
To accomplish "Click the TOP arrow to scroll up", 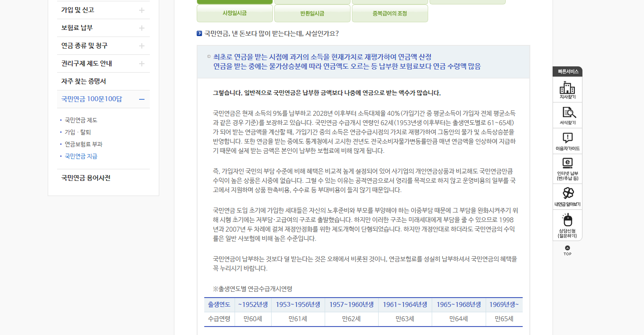I will click(x=567, y=249).
